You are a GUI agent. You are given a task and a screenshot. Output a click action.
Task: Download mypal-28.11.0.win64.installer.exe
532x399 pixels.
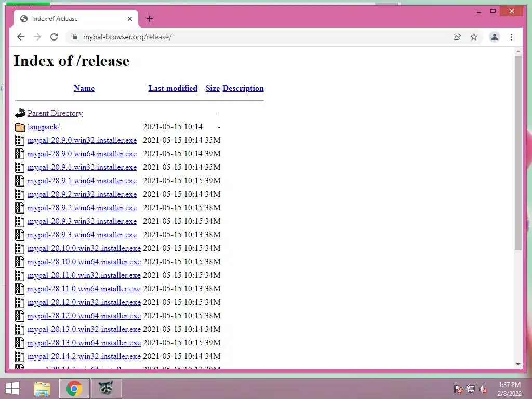tap(84, 289)
